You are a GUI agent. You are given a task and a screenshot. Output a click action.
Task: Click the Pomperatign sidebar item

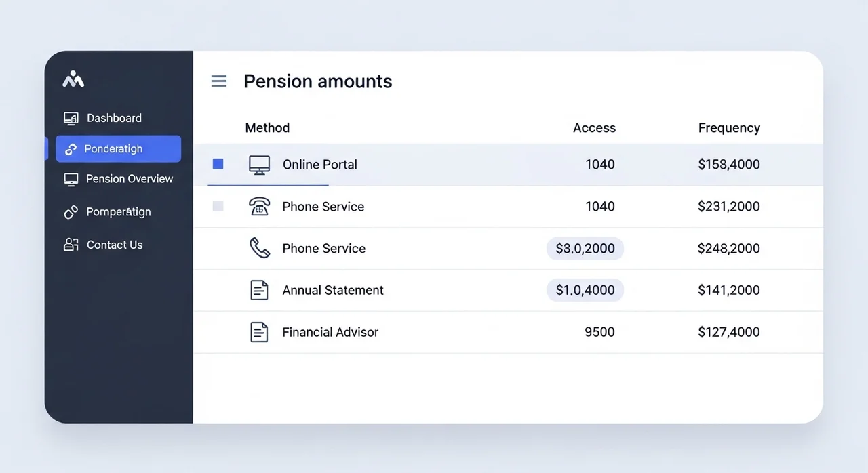coord(118,212)
